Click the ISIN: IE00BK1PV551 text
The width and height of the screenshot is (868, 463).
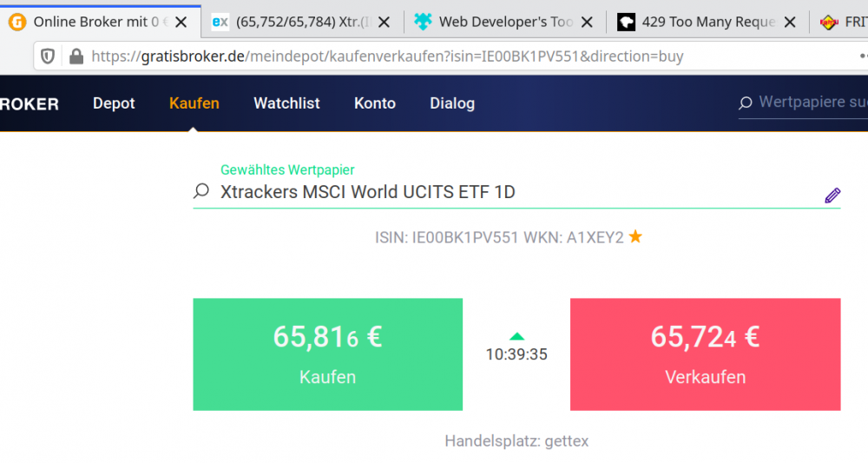[x=447, y=237]
